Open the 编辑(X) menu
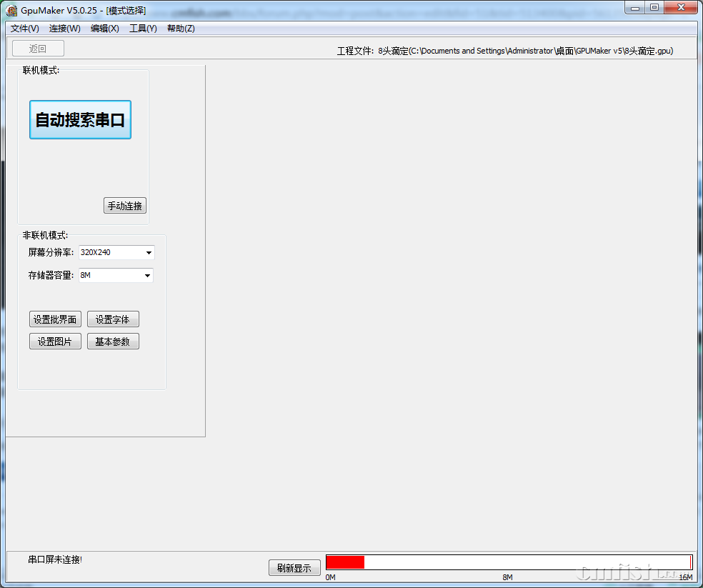The width and height of the screenshot is (703, 588). 105,29
